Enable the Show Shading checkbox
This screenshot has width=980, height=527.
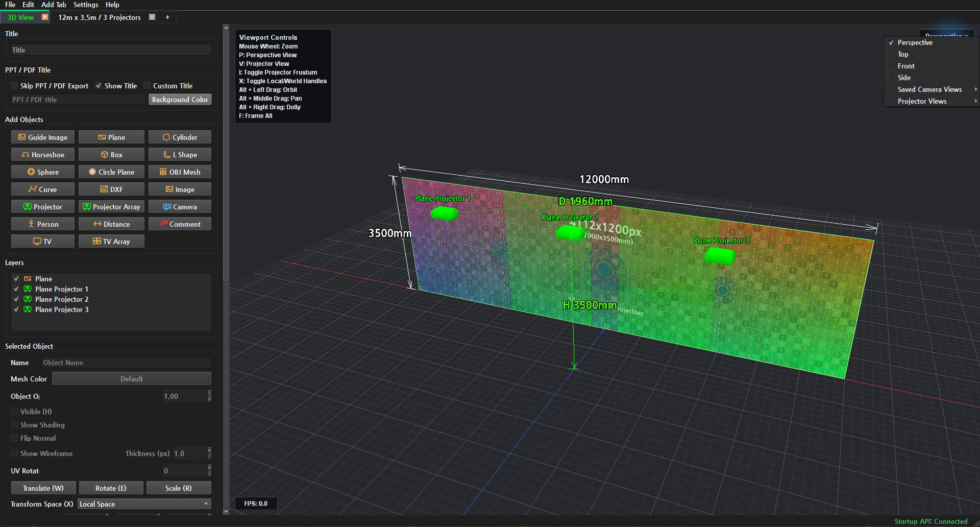coord(14,425)
